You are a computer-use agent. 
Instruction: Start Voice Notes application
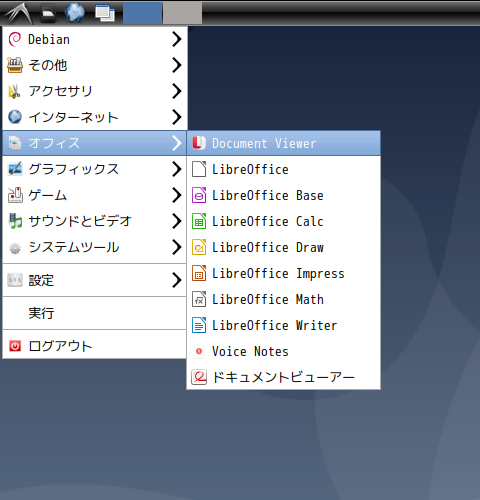pyautogui.click(x=284, y=351)
